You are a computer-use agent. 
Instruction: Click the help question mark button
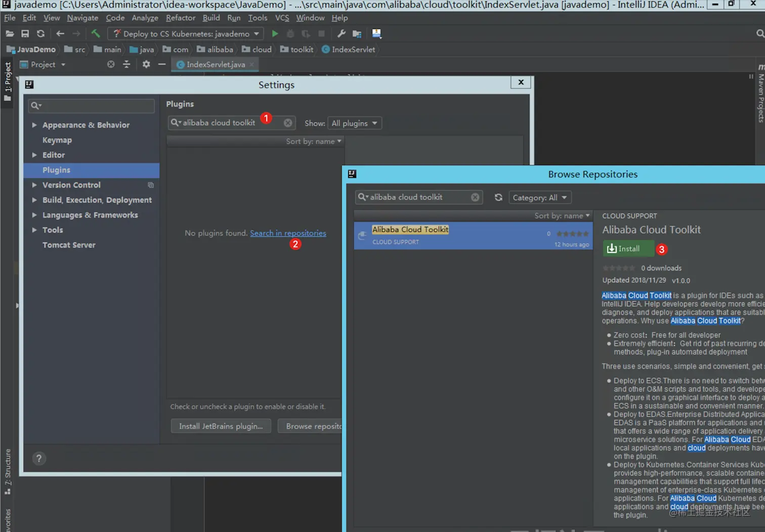pyautogui.click(x=39, y=458)
